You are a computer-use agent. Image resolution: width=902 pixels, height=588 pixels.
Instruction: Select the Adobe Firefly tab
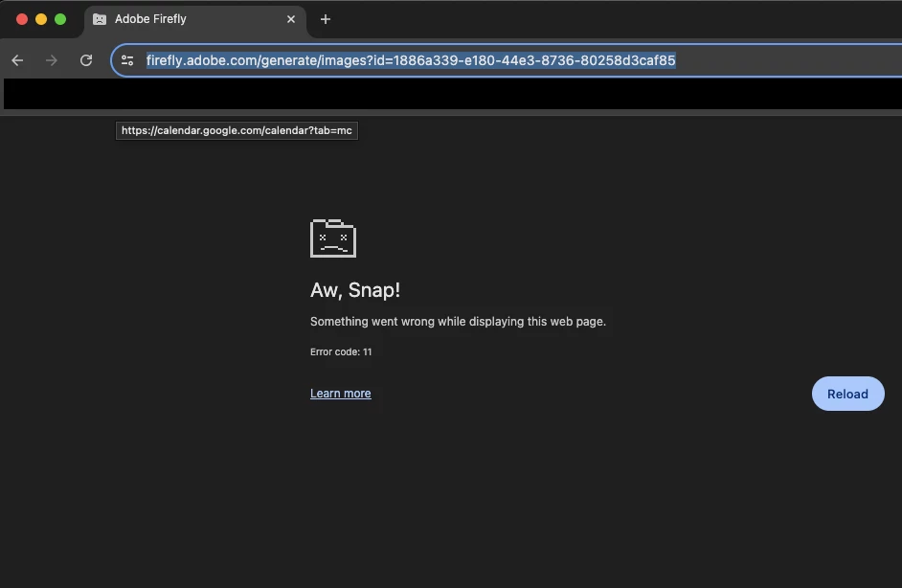click(x=195, y=19)
